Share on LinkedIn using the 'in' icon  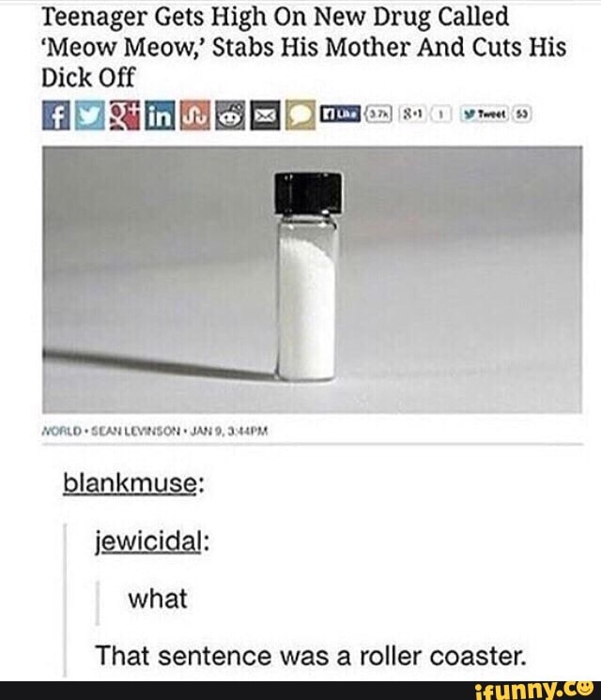click(160, 115)
